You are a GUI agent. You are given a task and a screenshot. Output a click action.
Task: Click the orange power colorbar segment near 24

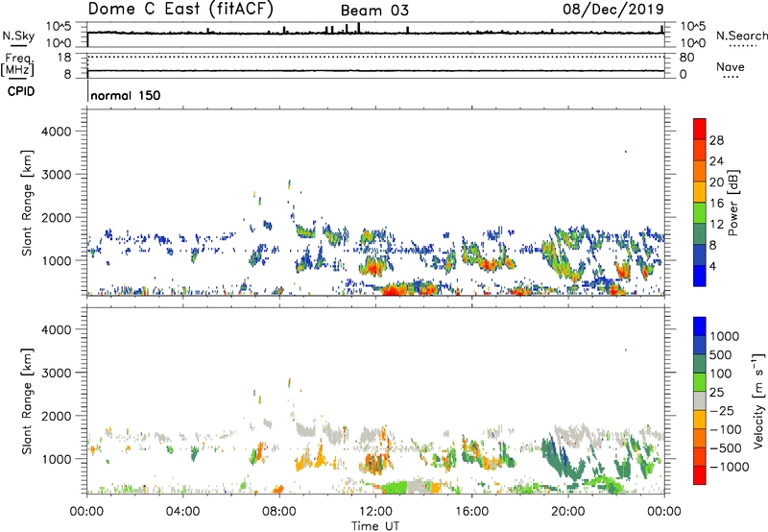[x=700, y=171]
